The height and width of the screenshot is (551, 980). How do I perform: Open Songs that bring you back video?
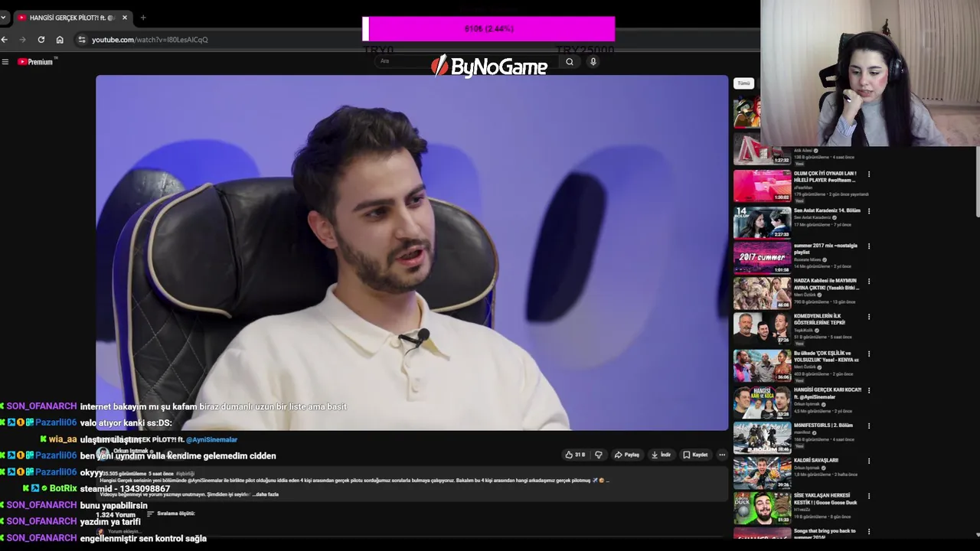[825, 533]
